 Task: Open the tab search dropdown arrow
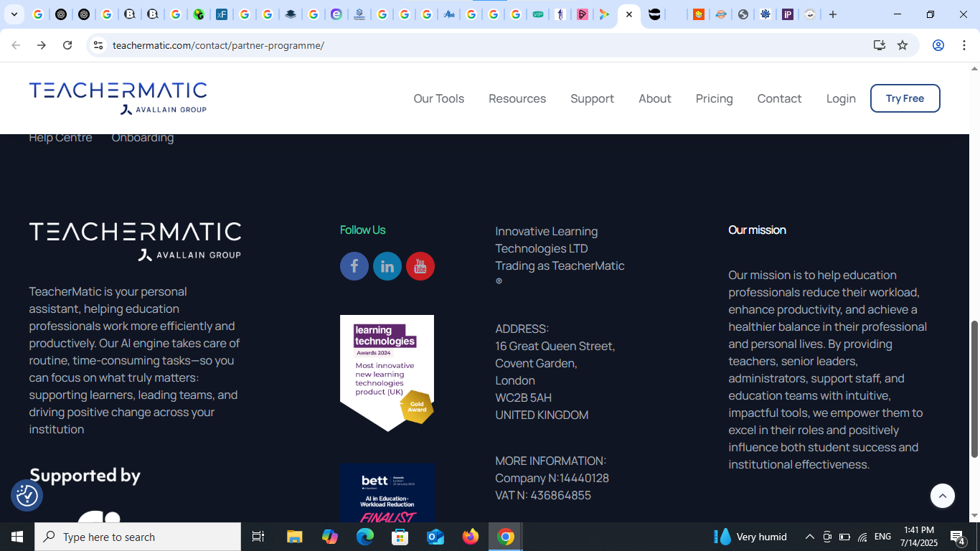pos(14,14)
